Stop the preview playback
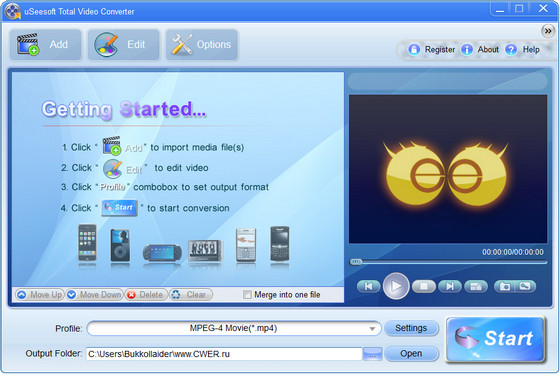This screenshot has width=560, height=374. [x=424, y=286]
